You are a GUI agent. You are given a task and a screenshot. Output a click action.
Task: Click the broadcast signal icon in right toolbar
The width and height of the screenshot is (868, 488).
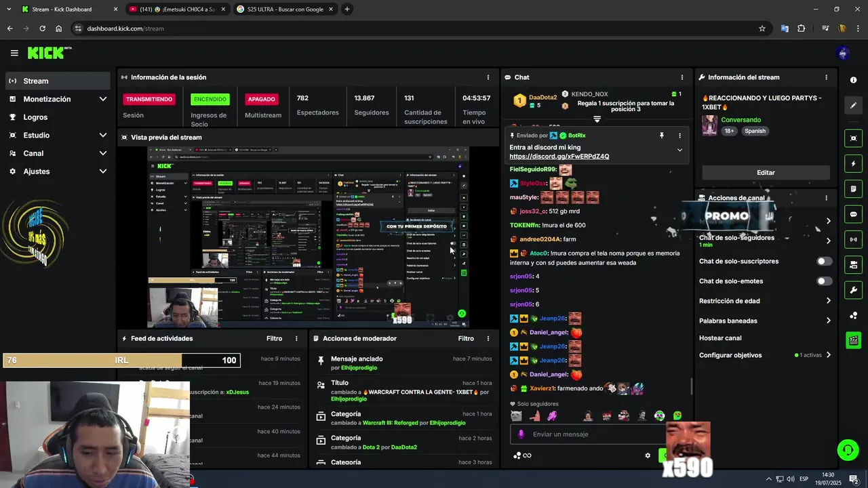coord(853,239)
